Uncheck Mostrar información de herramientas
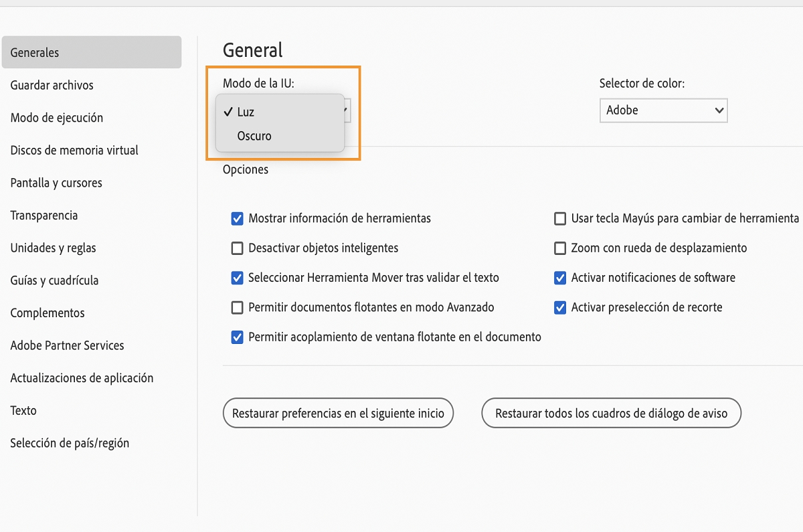Viewport: 803px width, 532px height. pyautogui.click(x=237, y=219)
